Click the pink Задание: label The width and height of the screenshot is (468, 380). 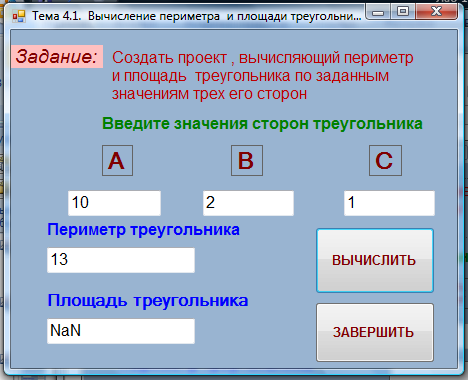click(x=57, y=56)
